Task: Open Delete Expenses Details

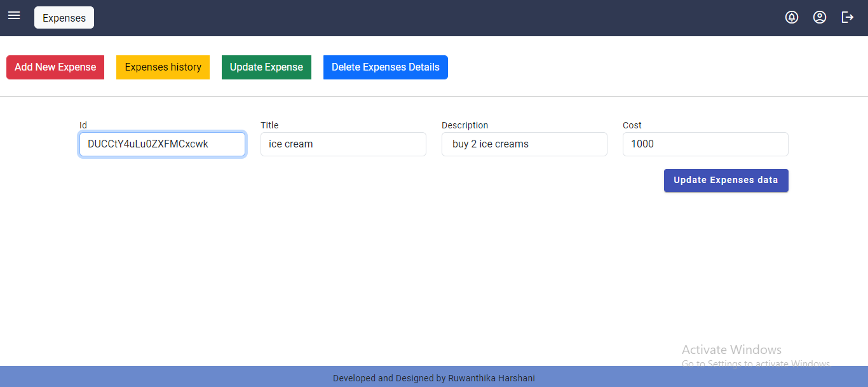Action: (386, 67)
